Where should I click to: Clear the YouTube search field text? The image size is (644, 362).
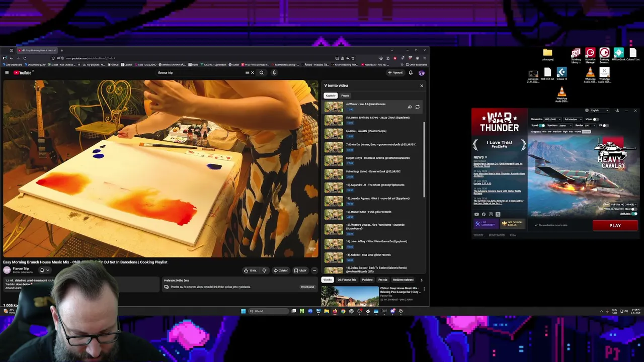(x=253, y=73)
